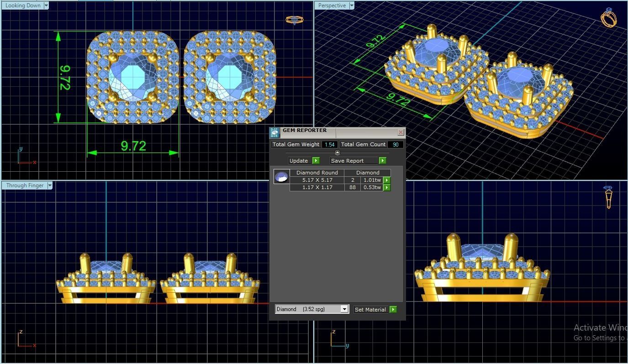628x364 pixels.
Task: Click the Total Gem Weight value 1.54
Action: (329, 144)
